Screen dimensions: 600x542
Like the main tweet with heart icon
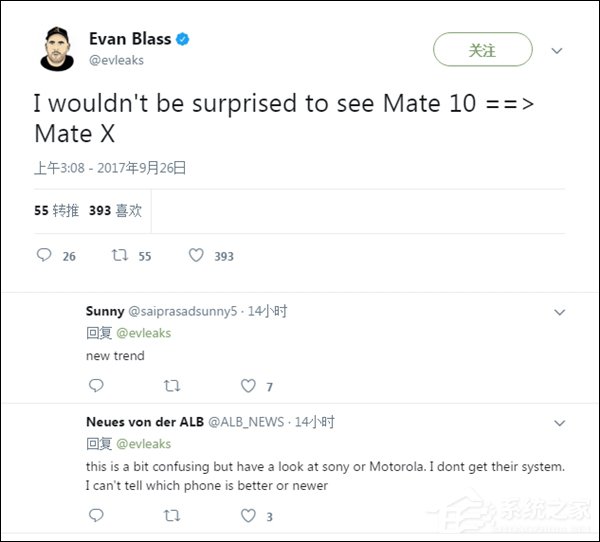click(197, 255)
